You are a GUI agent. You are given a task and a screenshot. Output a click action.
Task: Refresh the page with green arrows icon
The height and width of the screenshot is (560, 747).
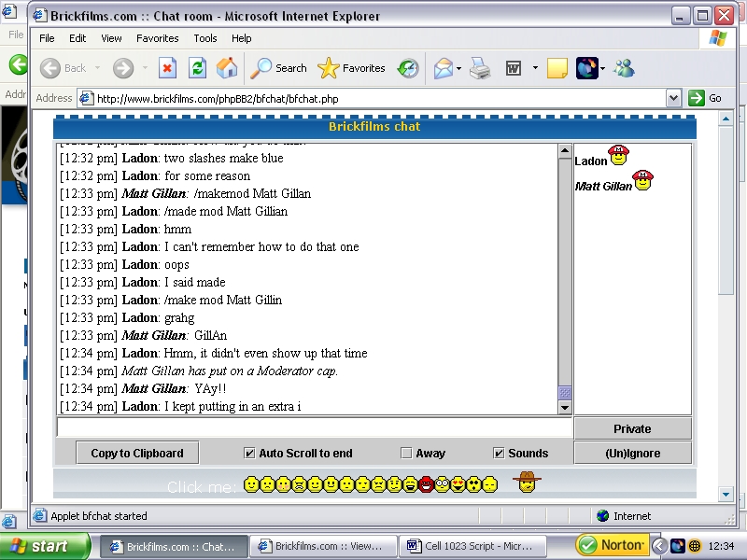point(197,68)
